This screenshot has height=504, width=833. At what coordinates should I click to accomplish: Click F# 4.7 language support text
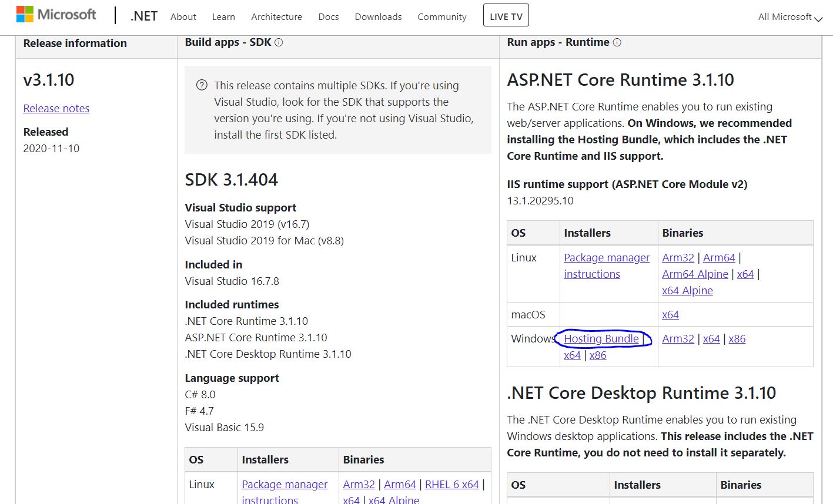(199, 411)
